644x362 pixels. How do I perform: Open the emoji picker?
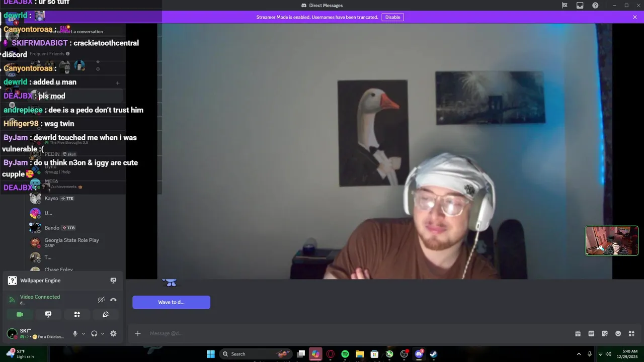pos(618,333)
